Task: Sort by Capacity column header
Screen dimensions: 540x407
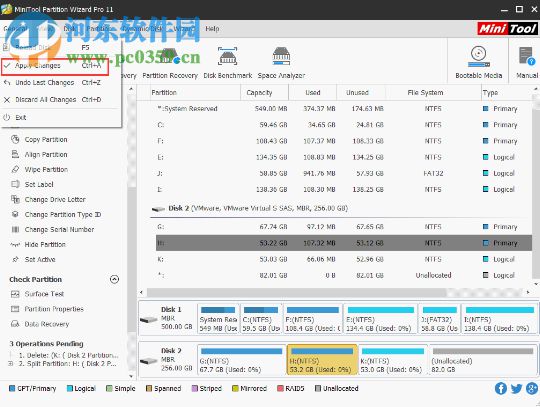Action: (x=264, y=93)
